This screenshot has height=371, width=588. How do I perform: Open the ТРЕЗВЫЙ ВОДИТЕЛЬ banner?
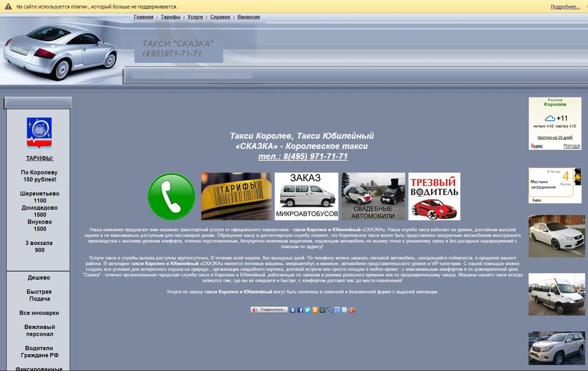[435, 196]
